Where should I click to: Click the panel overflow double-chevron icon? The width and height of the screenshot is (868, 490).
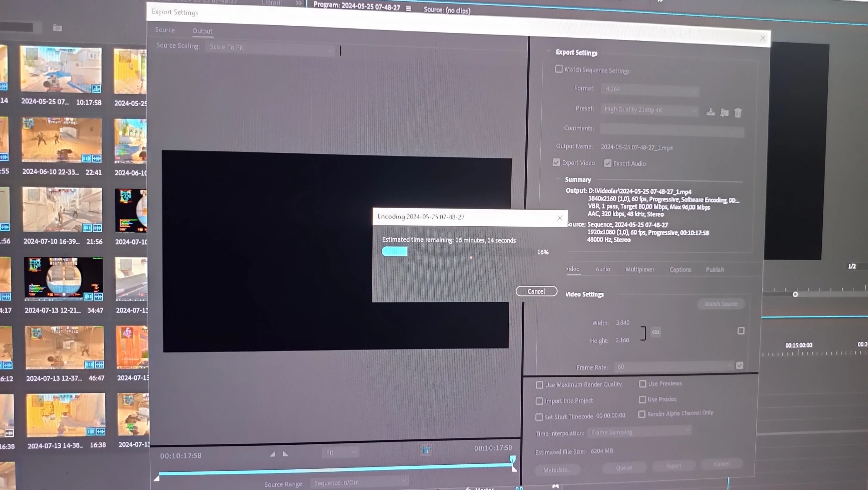(x=298, y=3)
